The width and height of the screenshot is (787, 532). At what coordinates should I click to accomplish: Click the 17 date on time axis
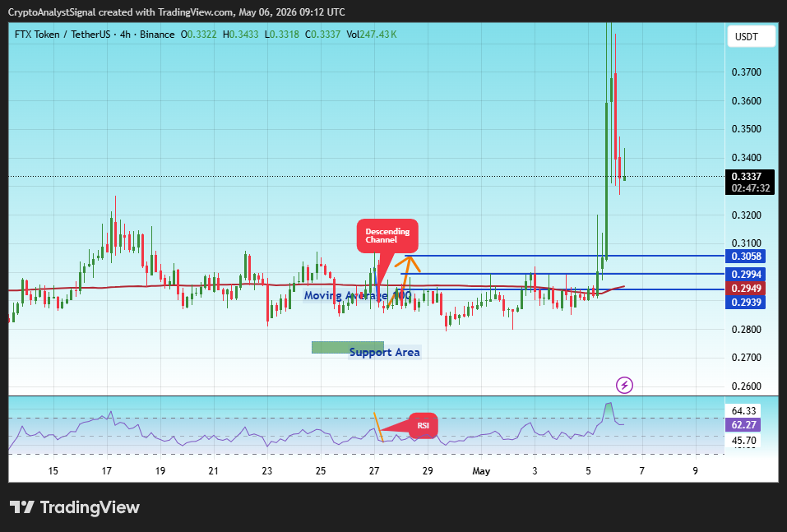(106, 471)
